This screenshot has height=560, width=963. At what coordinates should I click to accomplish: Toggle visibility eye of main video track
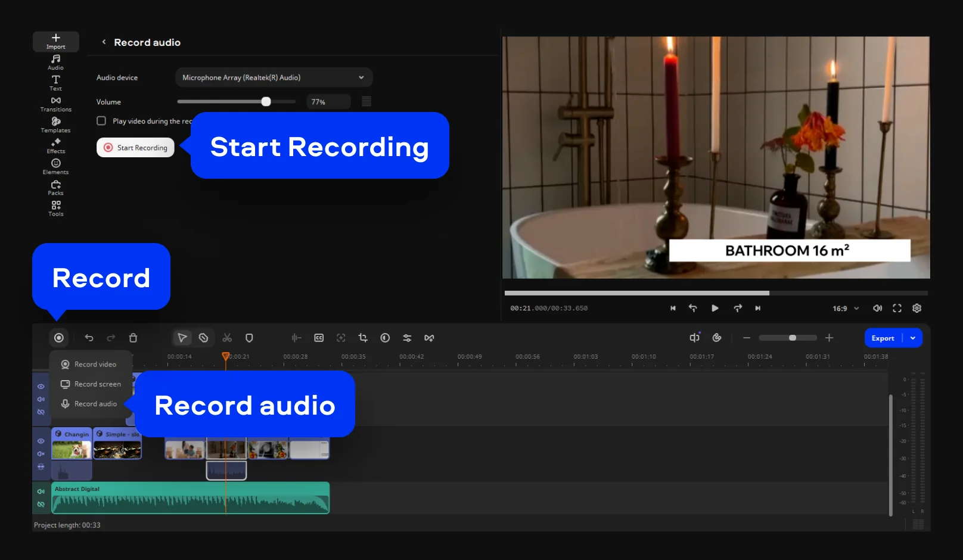tap(41, 441)
